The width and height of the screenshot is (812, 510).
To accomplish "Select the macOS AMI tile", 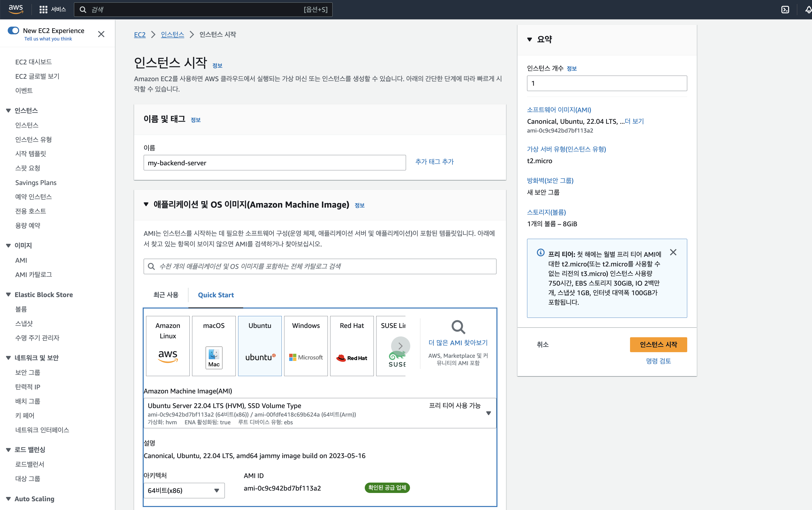I will pyautogui.click(x=214, y=346).
